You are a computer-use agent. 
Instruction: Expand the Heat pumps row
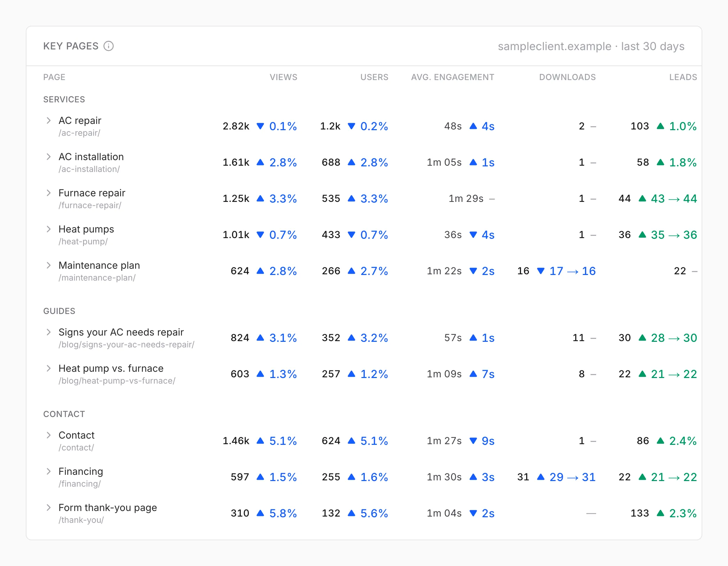click(x=49, y=229)
